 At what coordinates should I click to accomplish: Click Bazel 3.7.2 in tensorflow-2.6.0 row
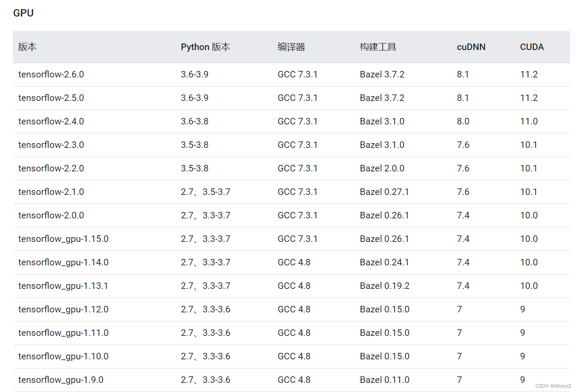(x=382, y=74)
